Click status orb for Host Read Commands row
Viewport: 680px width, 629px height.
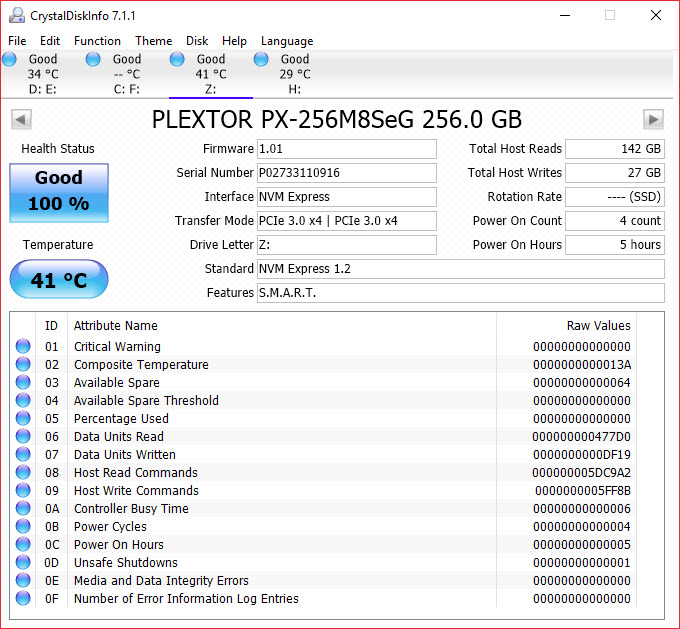pyautogui.click(x=23, y=472)
